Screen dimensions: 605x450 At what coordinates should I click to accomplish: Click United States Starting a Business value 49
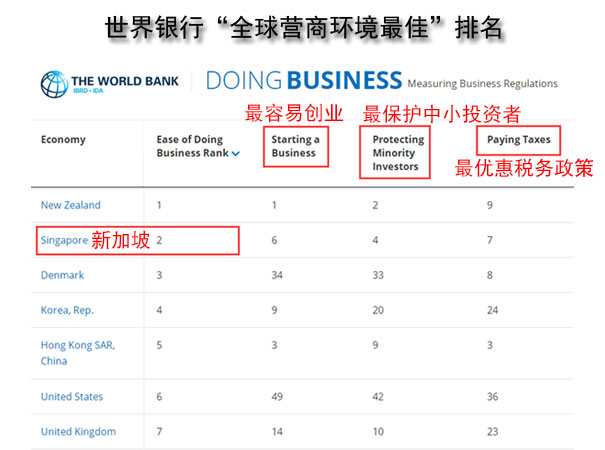pyautogui.click(x=277, y=397)
